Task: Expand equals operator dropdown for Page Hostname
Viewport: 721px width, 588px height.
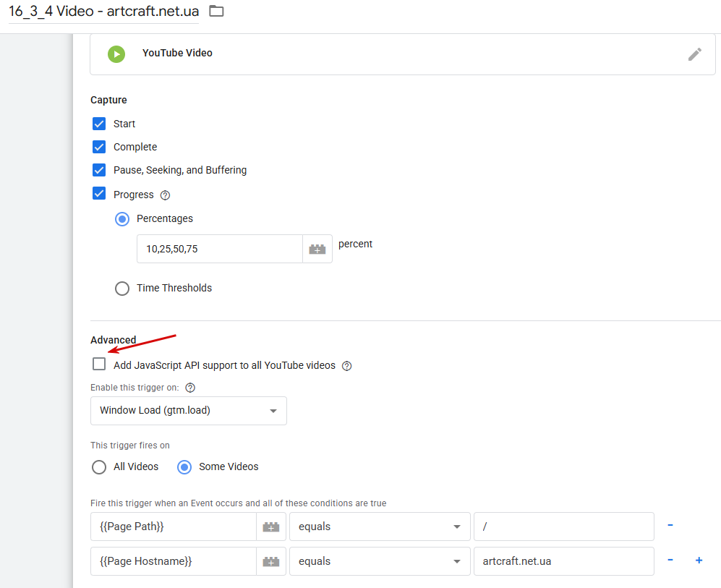Action: point(380,561)
